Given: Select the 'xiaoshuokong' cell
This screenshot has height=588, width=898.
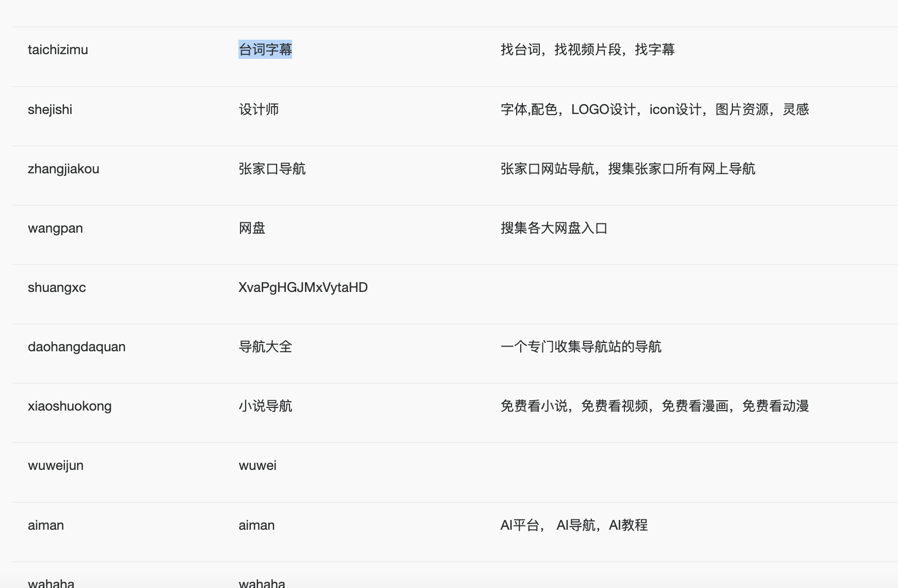Looking at the screenshot, I should click(x=70, y=406).
